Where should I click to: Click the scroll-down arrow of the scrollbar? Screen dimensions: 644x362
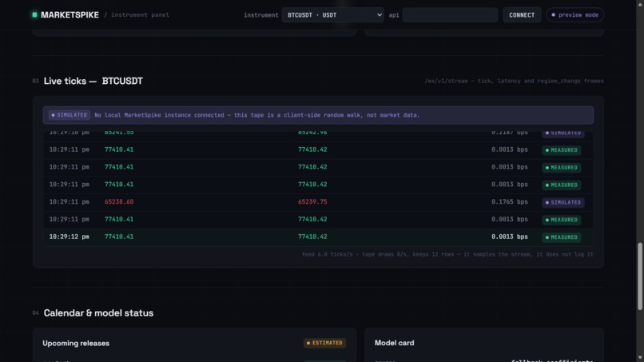pyautogui.click(x=640, y=358)
